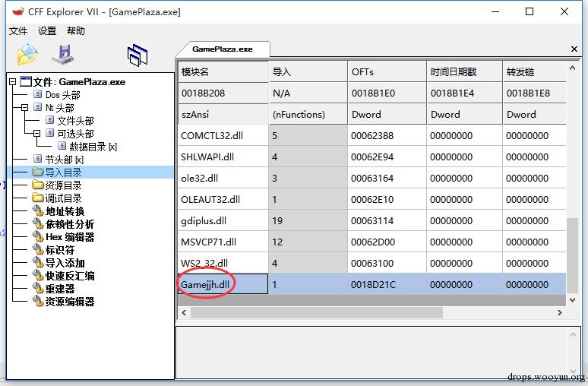Click the cascading windows toolbar icon

[x=138, y=55]
